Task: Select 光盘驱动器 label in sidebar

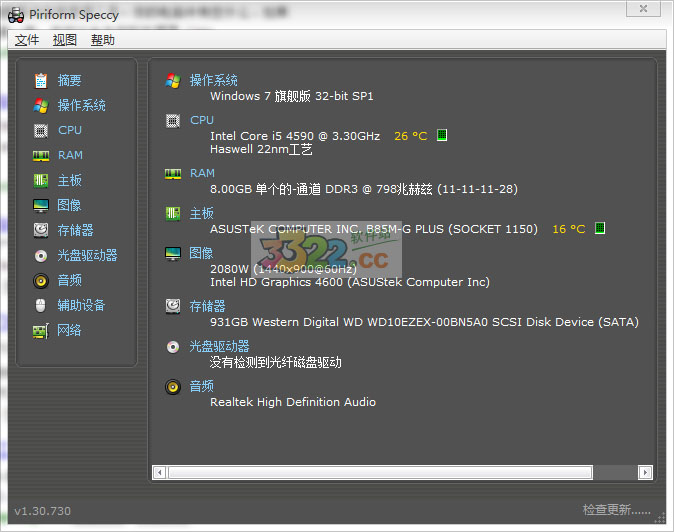Action: tap(87, 256)
